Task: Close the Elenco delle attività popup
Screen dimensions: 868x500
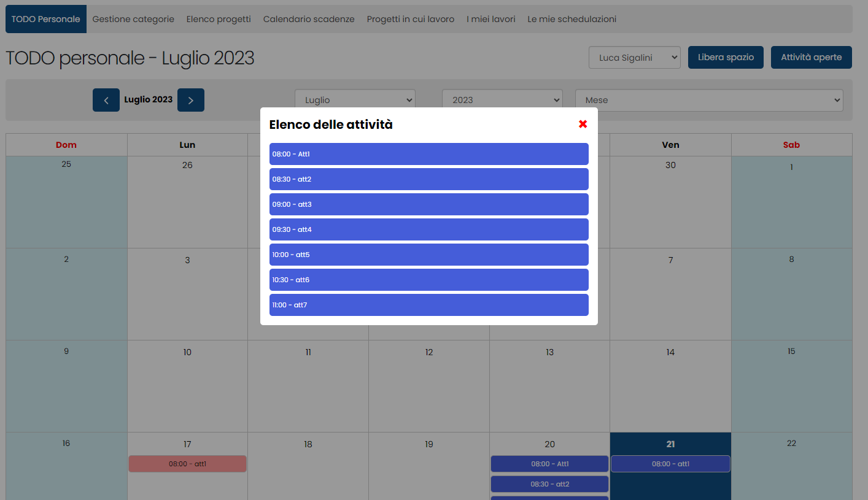Action: point(583,124)
